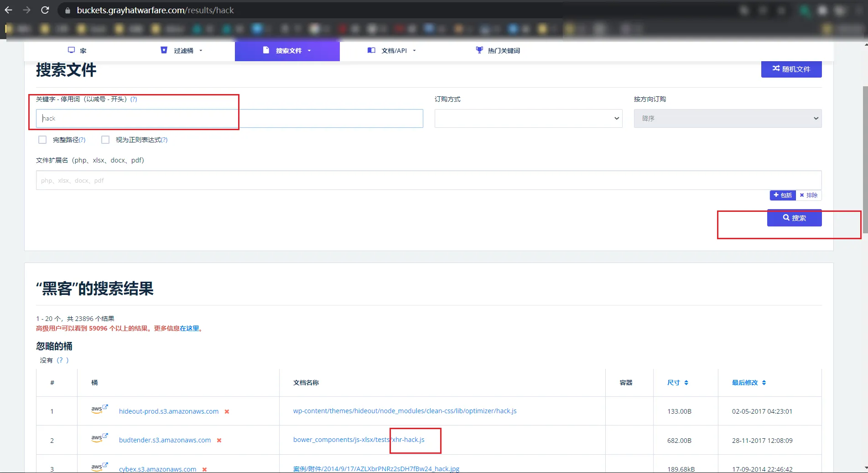The width and height of the screenshot is (868, 473).
Task: Enable the 视为正则表达式 checkbox
Action: pyautogui.click(x=105, y=140)
